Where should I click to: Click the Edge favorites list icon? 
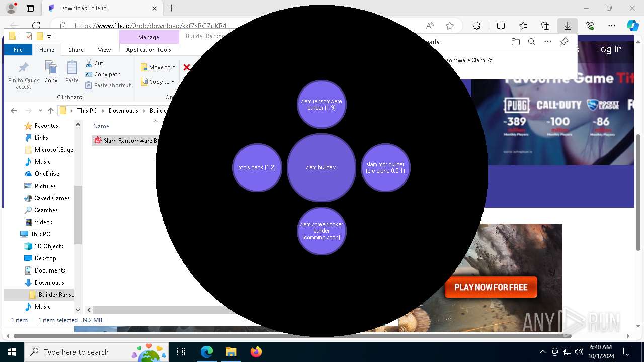click(523, 26)
